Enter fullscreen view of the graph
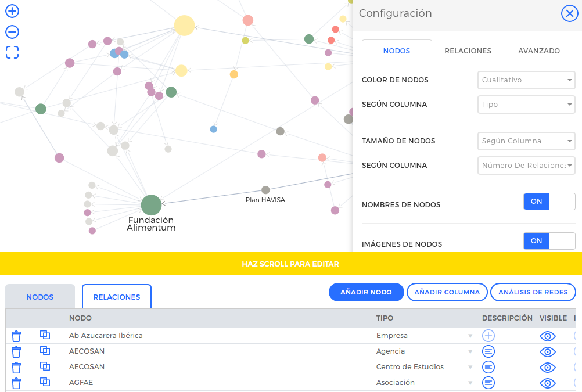The height and width of the screenshot is (392, 582). [x=12, y=53]
